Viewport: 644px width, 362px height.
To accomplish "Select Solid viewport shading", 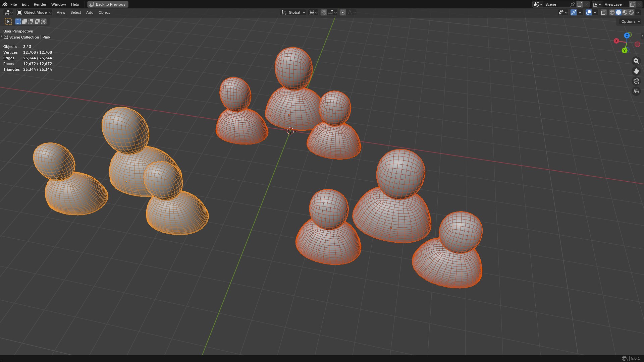I will (619, 12).
